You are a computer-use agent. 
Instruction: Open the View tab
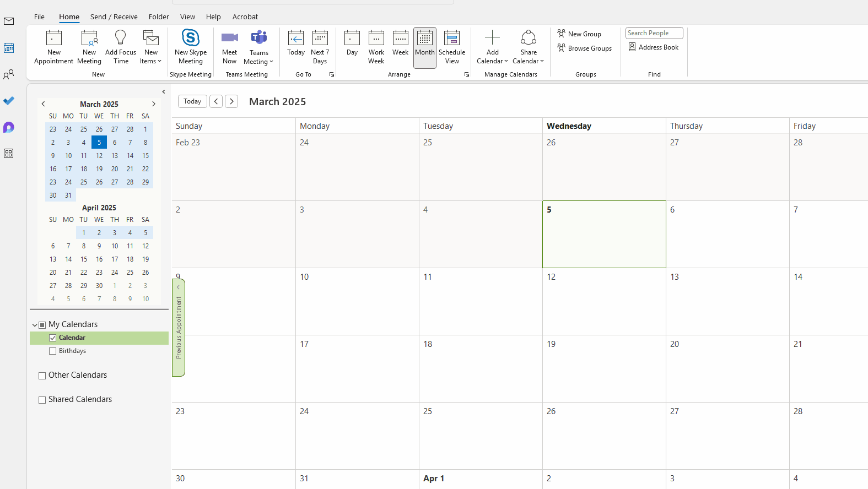pyautogui.click(x=187, y=17)
